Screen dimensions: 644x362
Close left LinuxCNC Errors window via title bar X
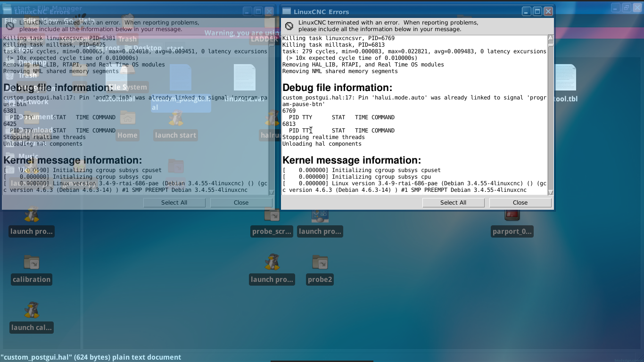[269, 11]
